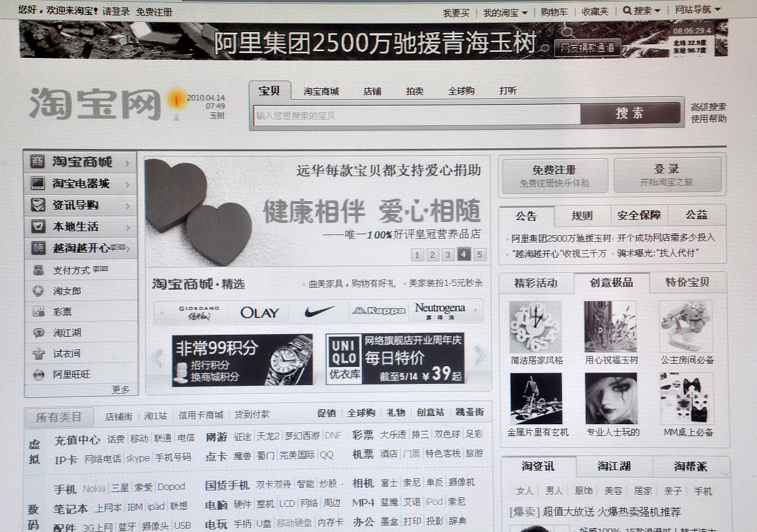Click the 免费注册 button
Screen dimensions: 757x532
point(555,176)
